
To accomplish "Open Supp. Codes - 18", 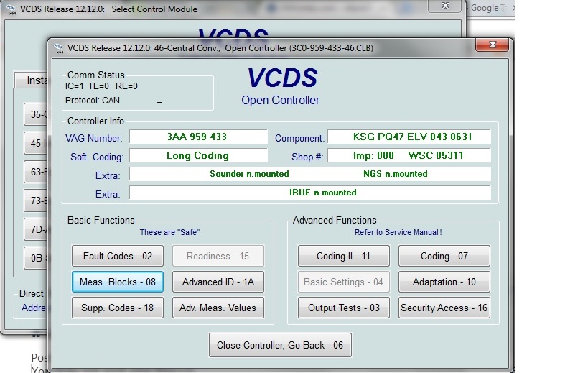I will (118, 308).
